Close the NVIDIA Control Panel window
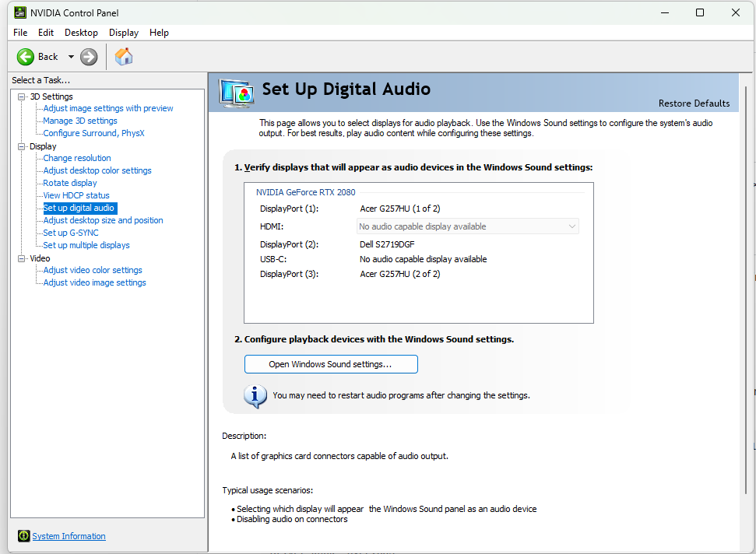This screenshot has width=756, height=554. pos(735,12)
